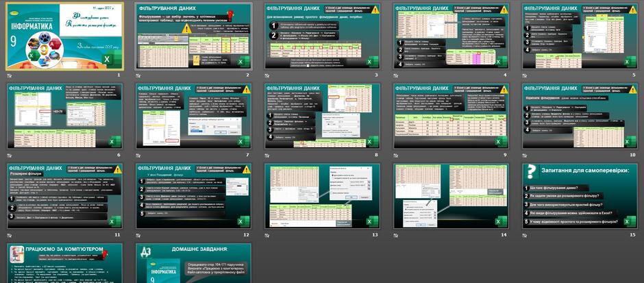The width and height of the screenshot is (644, 283).
Task: Click transition star icon under slide 6
Action: pos(9,156)
